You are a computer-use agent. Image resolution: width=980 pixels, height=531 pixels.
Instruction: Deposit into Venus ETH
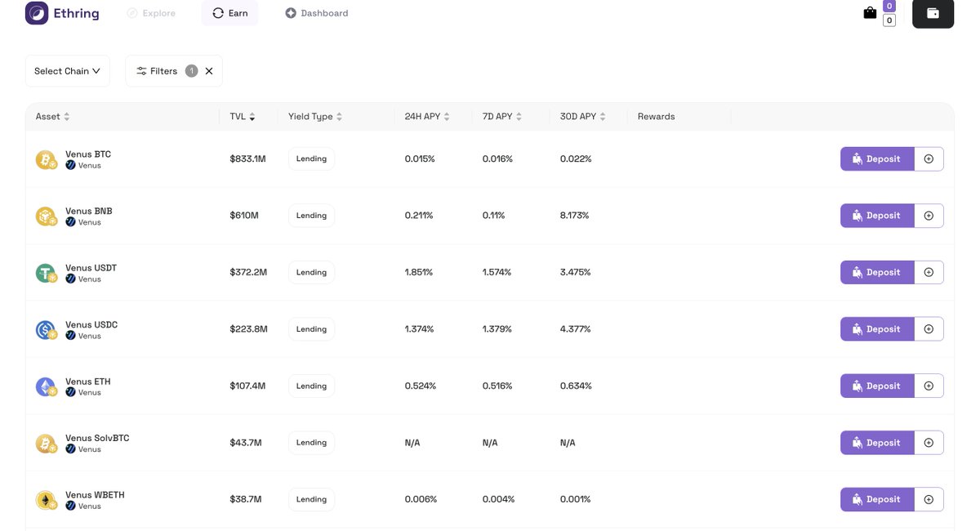[877, 386]
